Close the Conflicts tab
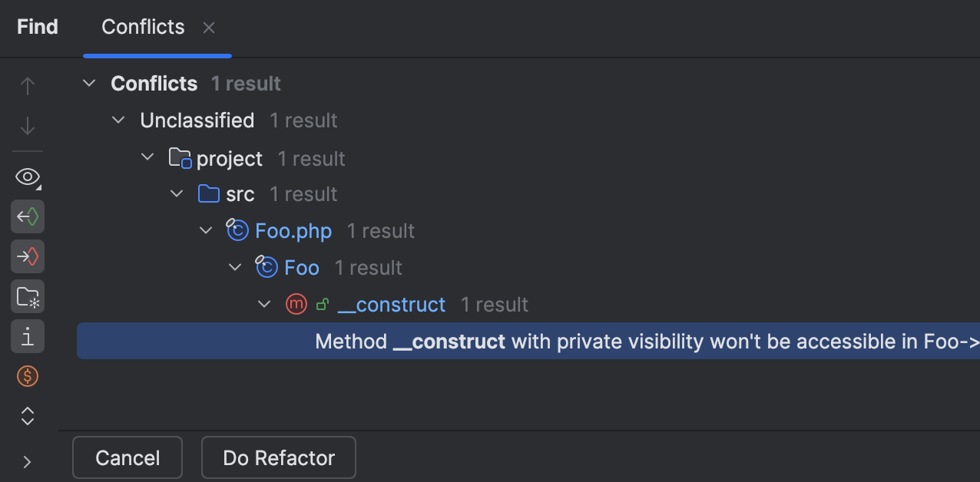 point(208,27)
